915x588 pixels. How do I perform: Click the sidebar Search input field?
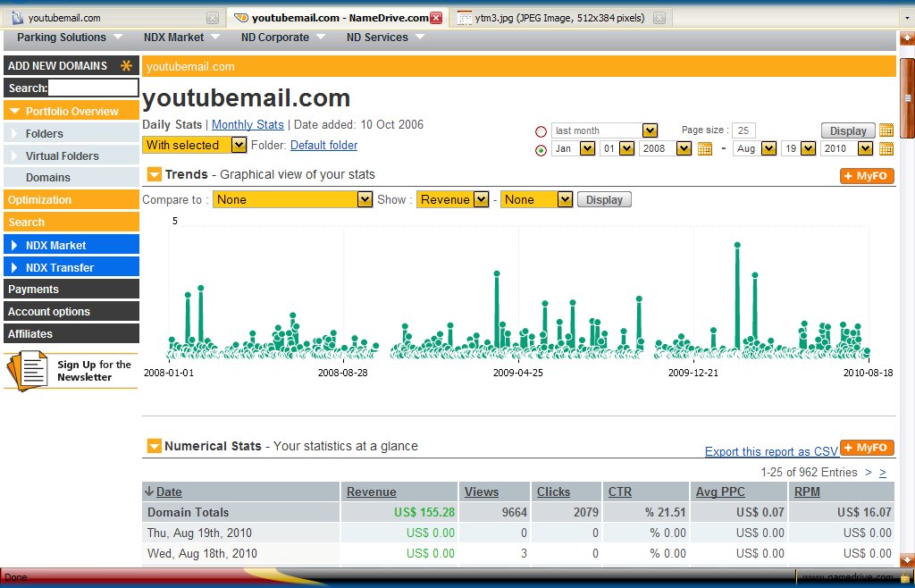pos(93,88)
